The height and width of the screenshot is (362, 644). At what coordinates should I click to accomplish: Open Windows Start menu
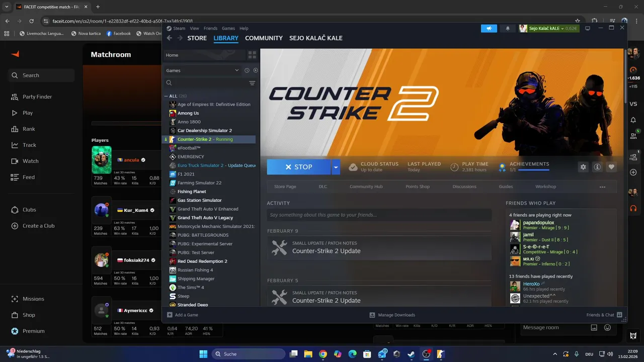(x=203, y=354)
